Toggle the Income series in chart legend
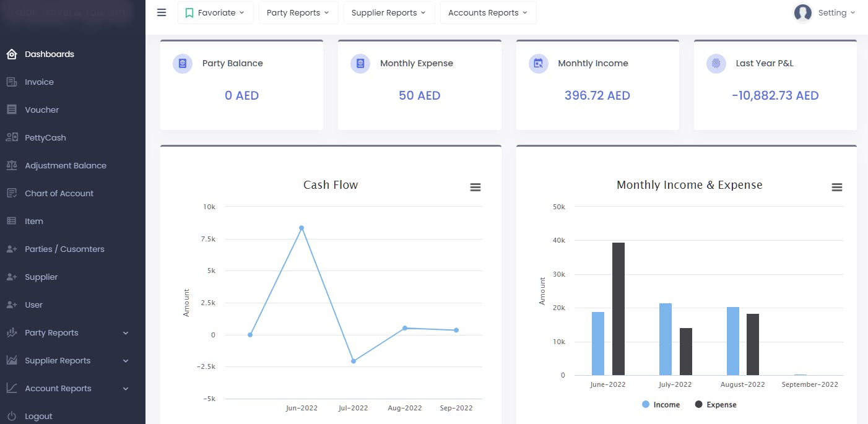 [661, 405]
